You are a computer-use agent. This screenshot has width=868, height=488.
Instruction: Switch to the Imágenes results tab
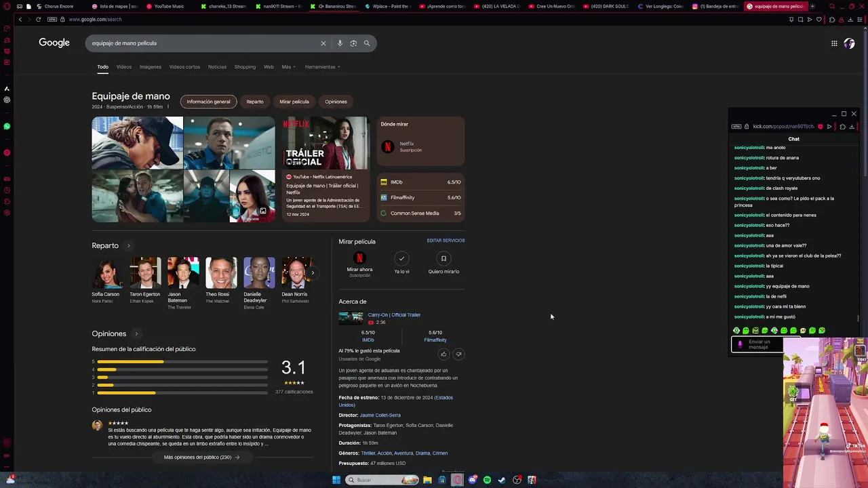(x=151, y=67)
